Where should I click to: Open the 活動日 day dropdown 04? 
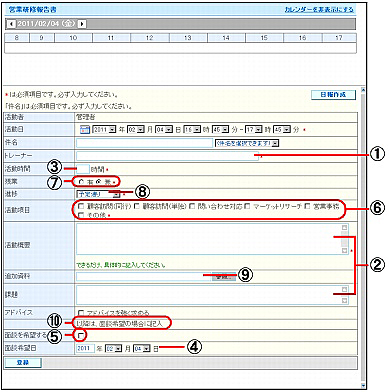point(164,129)
